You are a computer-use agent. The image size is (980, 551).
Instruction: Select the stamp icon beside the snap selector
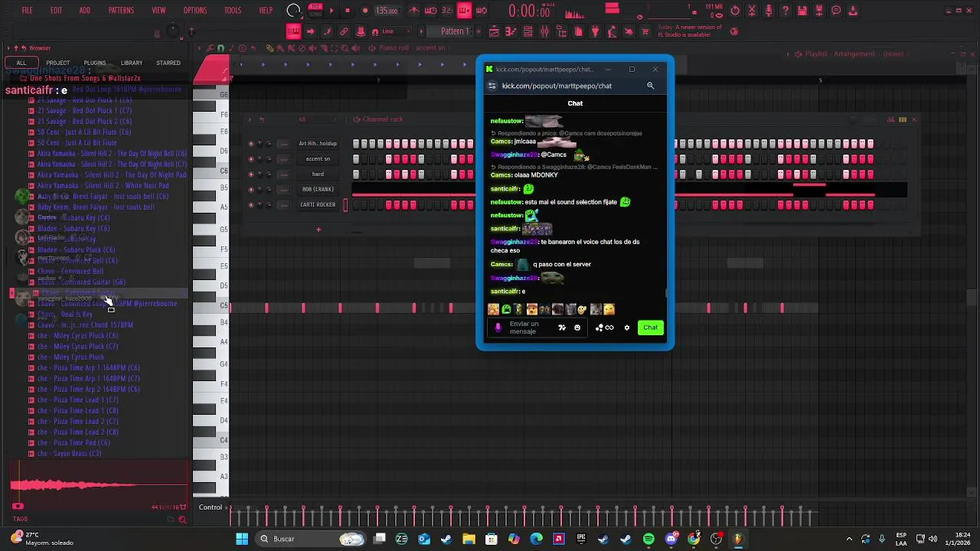(x=361, y=31)
